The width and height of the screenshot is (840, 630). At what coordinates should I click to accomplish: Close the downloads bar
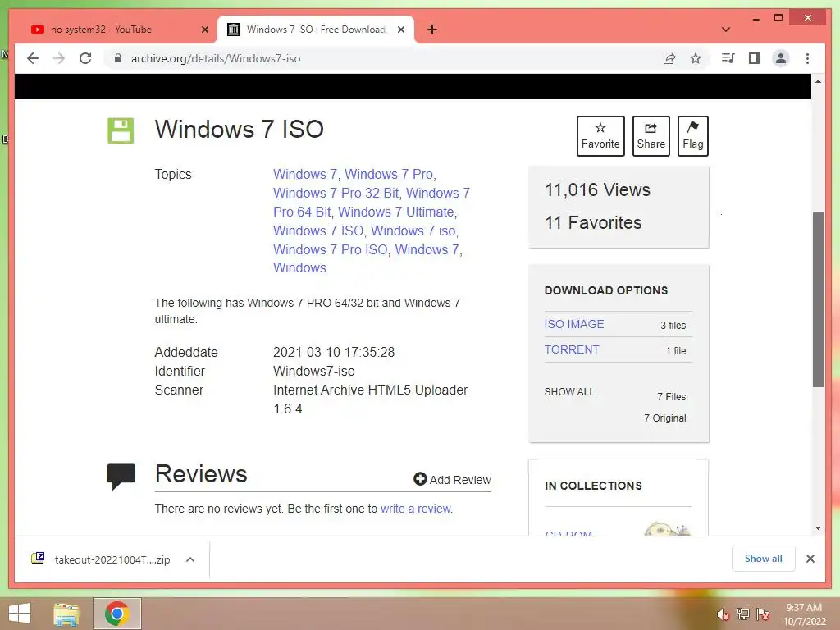coord(810,559)
